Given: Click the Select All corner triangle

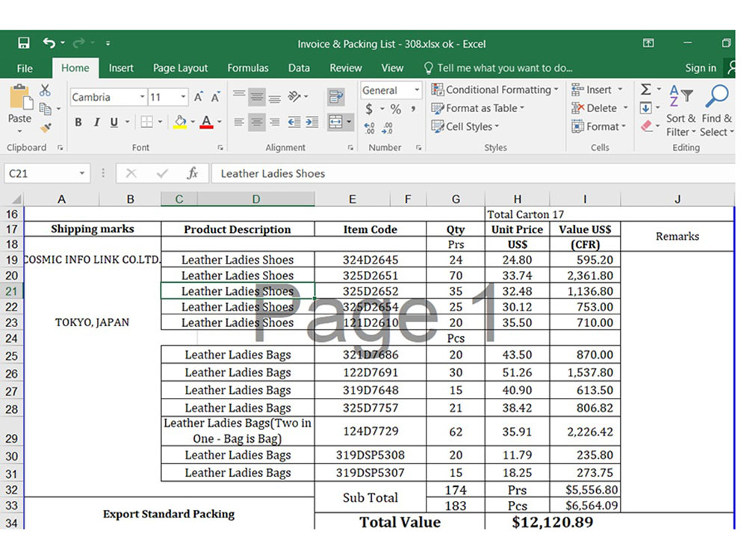Looking at the screenshot, I should pos(16,199).
